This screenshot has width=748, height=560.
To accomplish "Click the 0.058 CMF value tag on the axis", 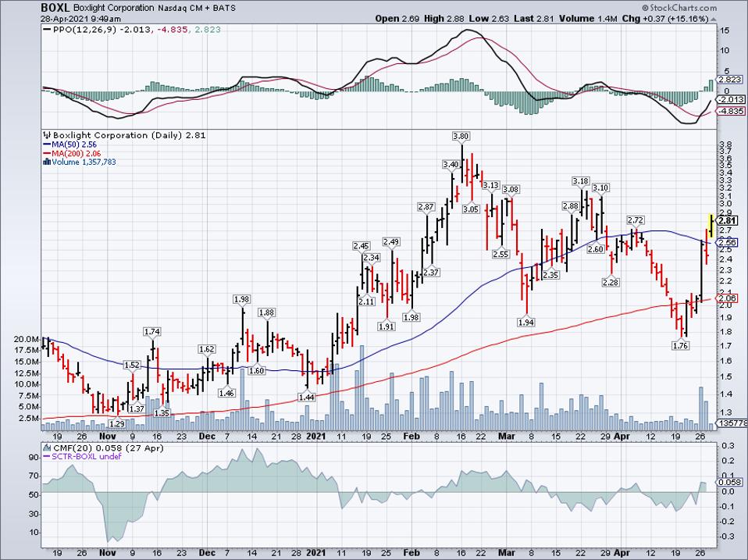I will coord(731,482).
